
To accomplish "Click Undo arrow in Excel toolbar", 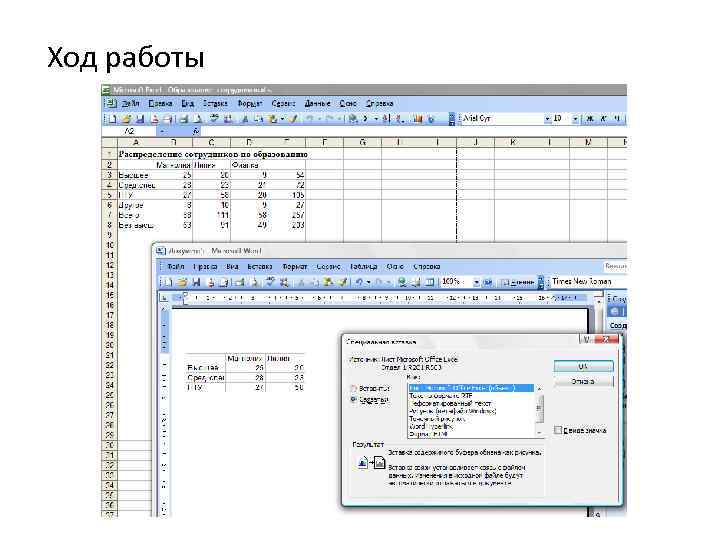I will point(310,119).
